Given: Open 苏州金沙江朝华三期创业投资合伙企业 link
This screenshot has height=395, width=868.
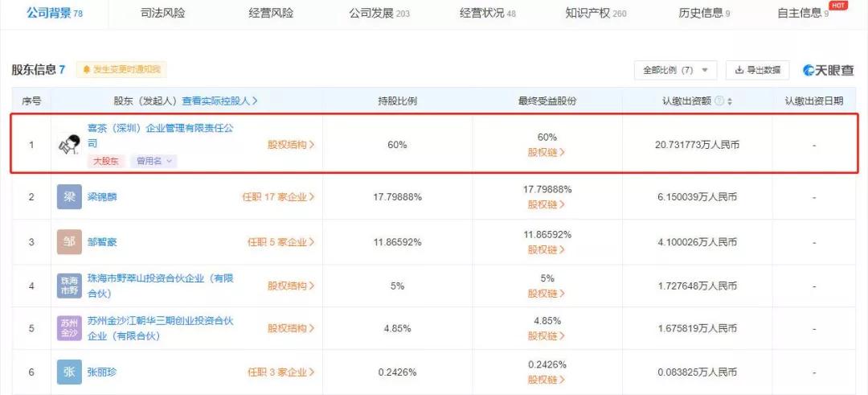Looking at the screenshot, I should (x=161, y=328).
